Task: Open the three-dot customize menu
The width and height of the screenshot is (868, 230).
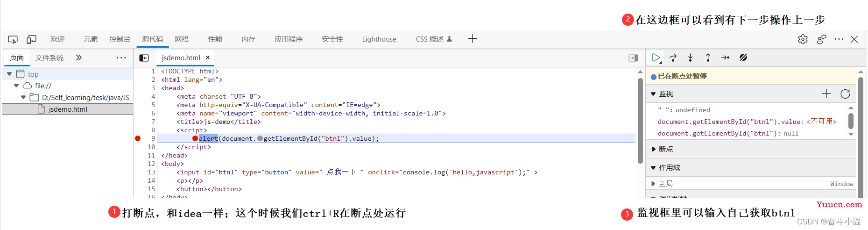Action: pos(839,39)
